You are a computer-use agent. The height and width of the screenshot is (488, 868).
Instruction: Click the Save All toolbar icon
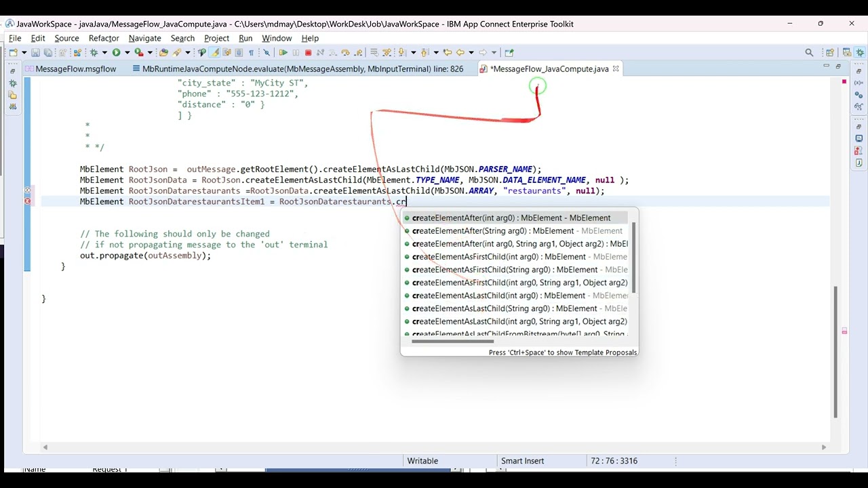pyautogui.click(x=48, y=52)
